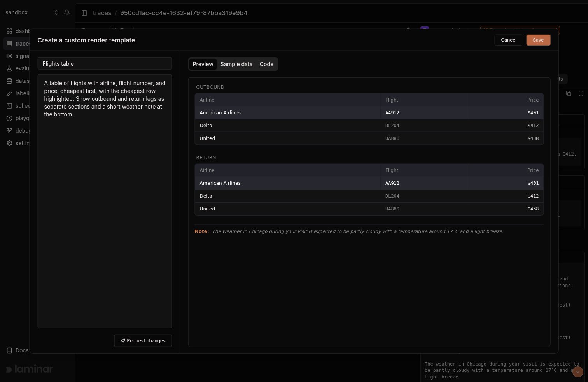Open labeling pencil icon in sidebar
The width and height of the screenshot is (588, 382).
tap(9, 93)
